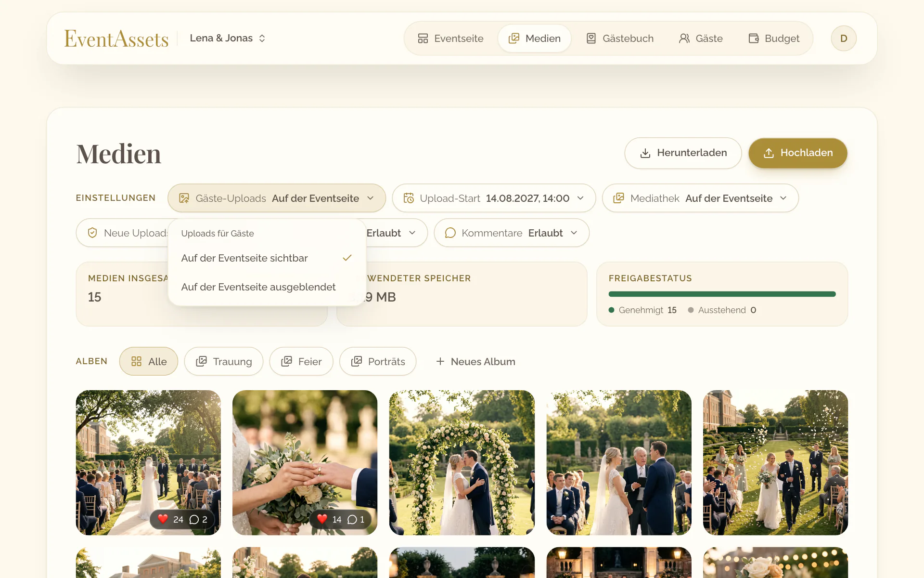Click the shield icon beside Neue Uploads
Screen dimensions: 924x578
(x=92, y=233)
